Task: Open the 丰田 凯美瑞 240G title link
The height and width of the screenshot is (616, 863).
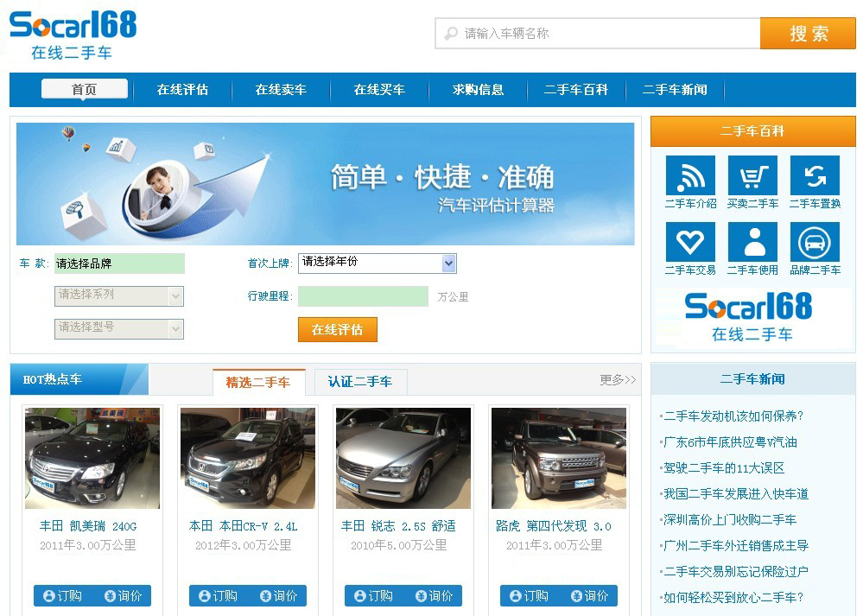Action: click(88, 526)
